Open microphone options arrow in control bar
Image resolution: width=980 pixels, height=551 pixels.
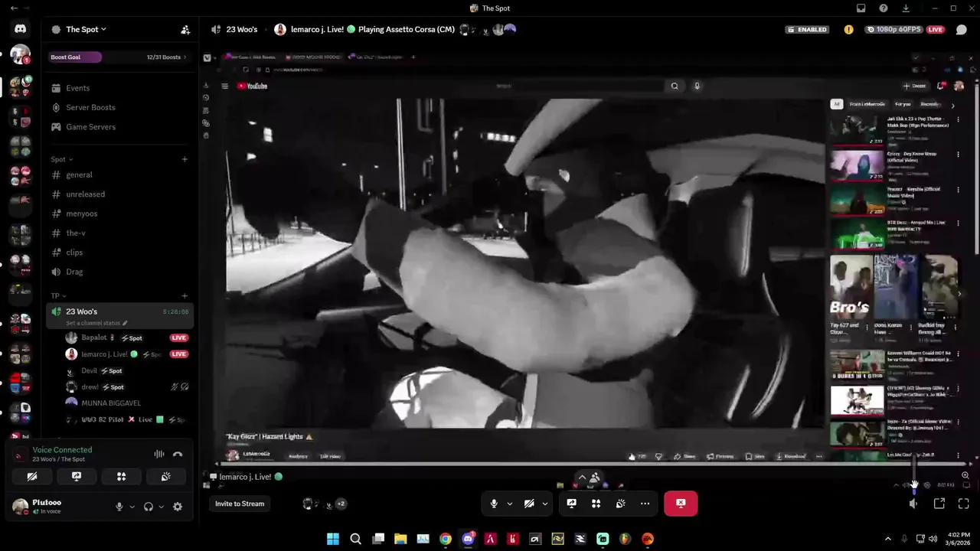pyautogui.click(x=509, y=504)
